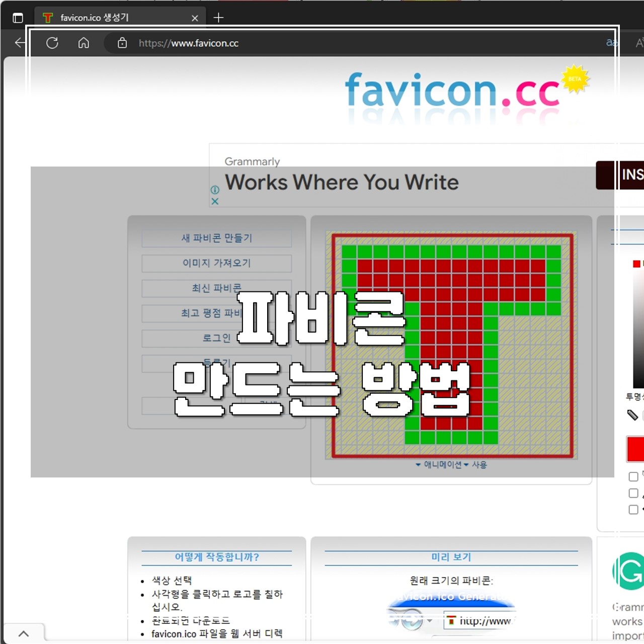The height and width of the screenshot is (644, 644).
Task: Pick a shade in the color picker gradient
Action: (x=638, y=327)
